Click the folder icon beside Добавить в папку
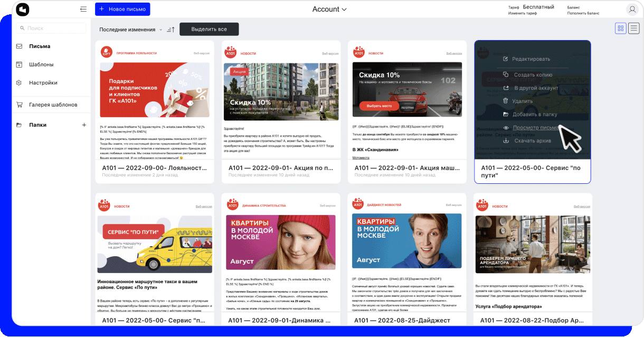 [x=506, y=114]
